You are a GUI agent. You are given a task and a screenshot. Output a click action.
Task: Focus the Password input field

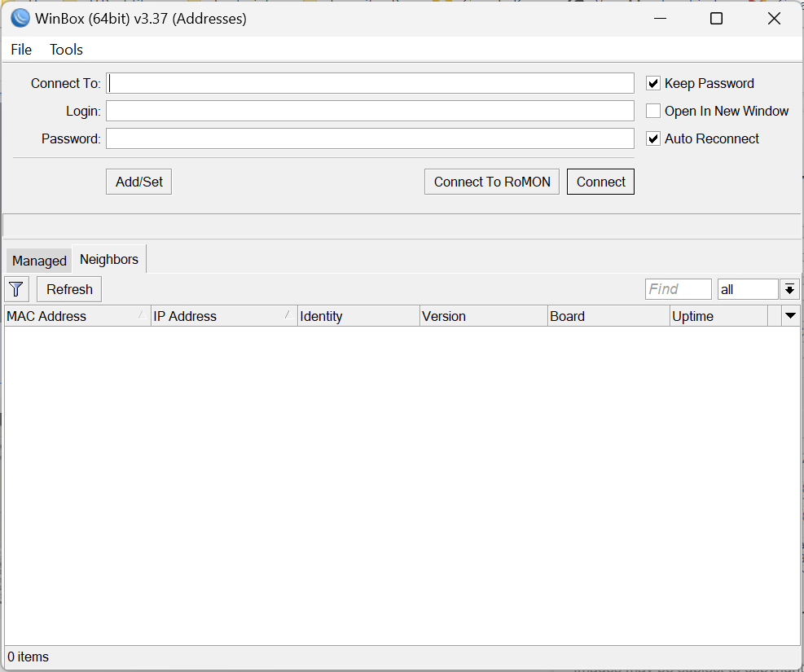click(x=370, y=139)
